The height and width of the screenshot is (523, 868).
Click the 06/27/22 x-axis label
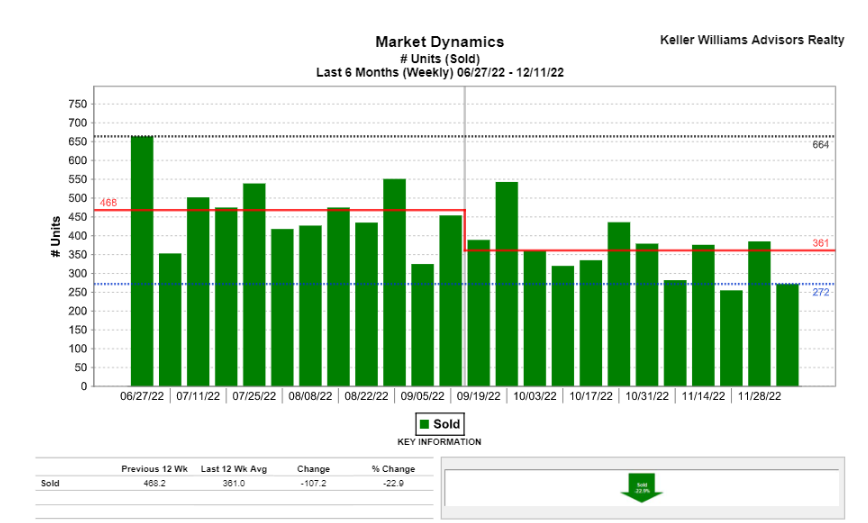point(142,396)
